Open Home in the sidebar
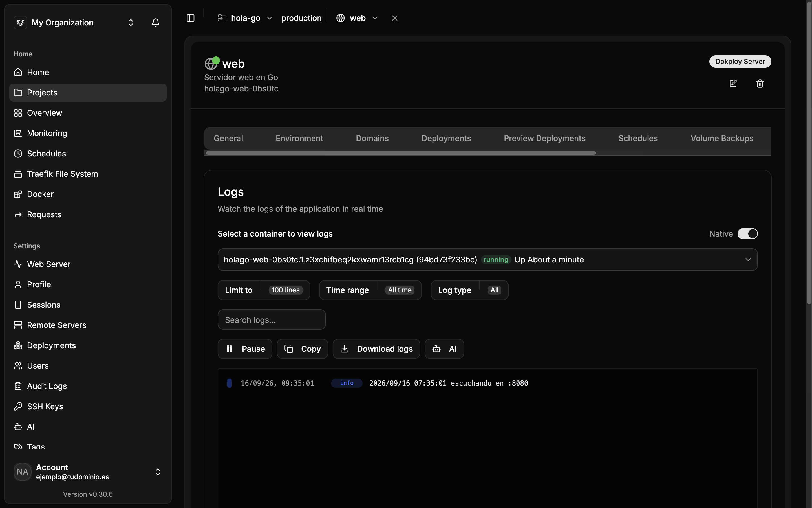 tap(88, 72)
